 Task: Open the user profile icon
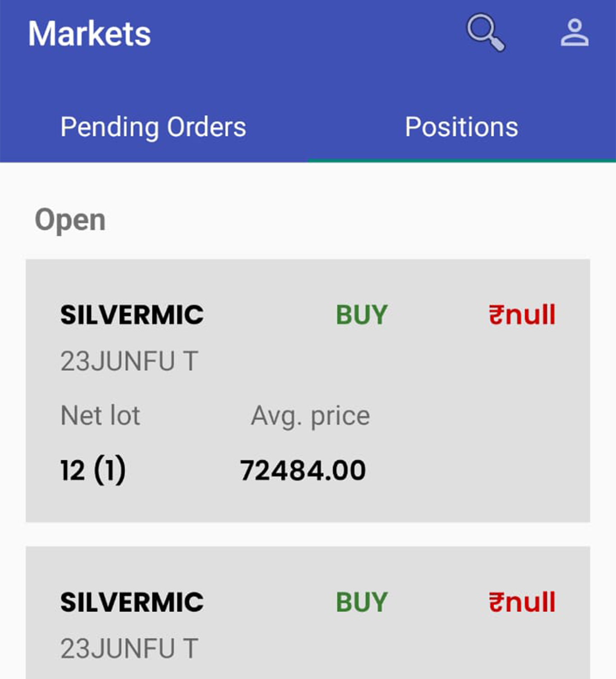click(x=575, y=32)
